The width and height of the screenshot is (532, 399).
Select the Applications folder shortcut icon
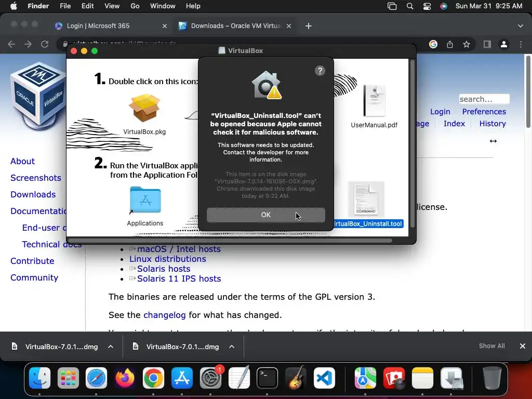click(x=145, y=199)
